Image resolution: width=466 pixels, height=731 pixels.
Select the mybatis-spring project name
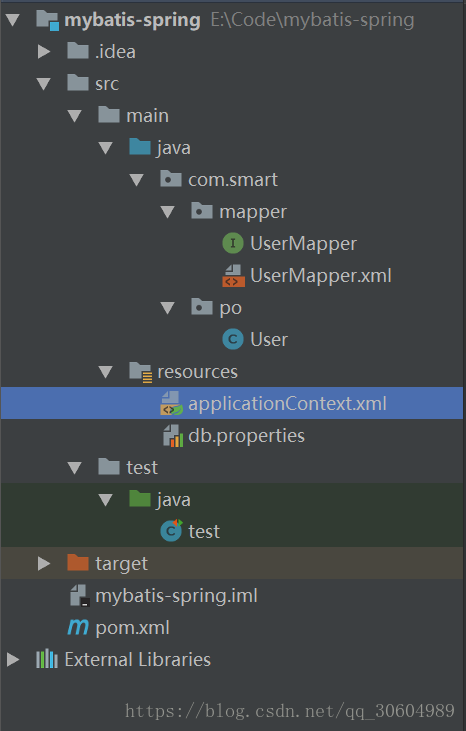pyautogui.click(x=132, y=21)
